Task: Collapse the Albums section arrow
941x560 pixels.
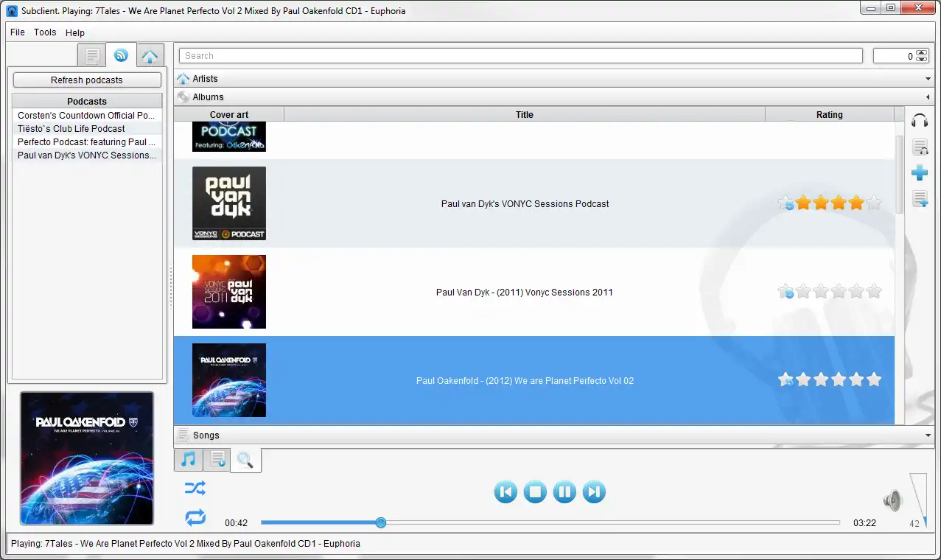Action: pyautogui.click(x=928, y=97)
